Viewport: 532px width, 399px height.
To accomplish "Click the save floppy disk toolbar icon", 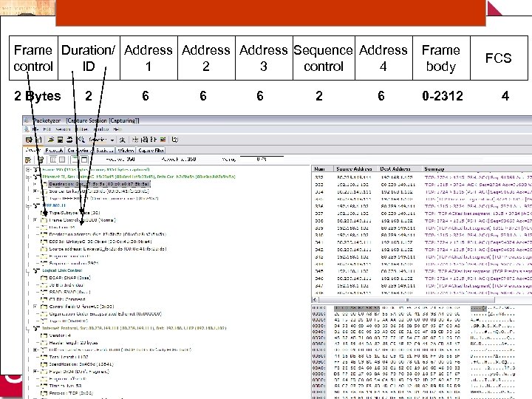I will (60, 140).
